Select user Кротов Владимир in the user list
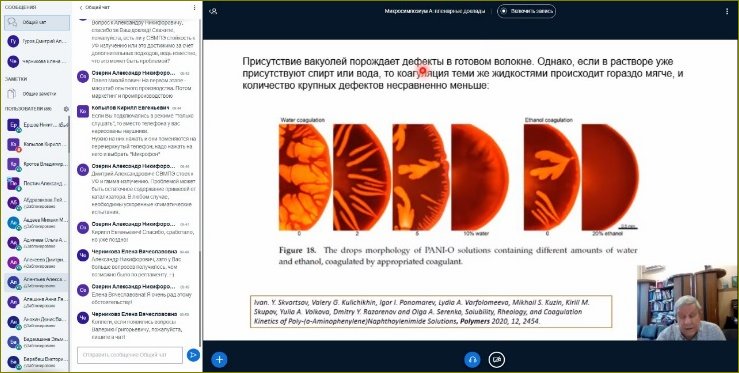This screenshot has width=739, height=373. tap(37, 164)
